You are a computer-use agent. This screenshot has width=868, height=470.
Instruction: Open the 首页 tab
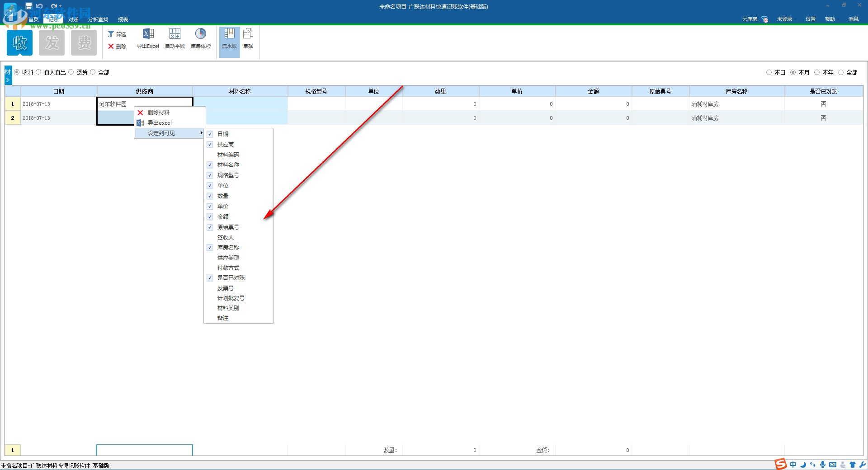click(x=33, y=19)
